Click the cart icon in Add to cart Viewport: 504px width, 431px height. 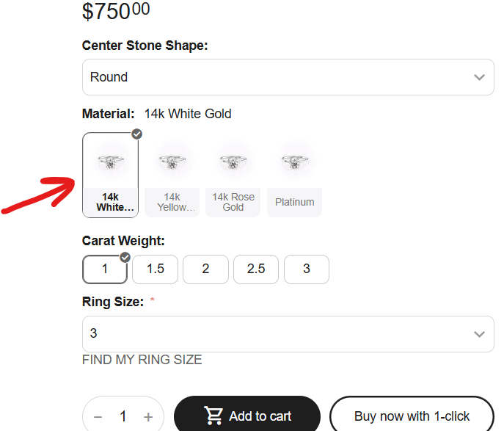[214, 416]
